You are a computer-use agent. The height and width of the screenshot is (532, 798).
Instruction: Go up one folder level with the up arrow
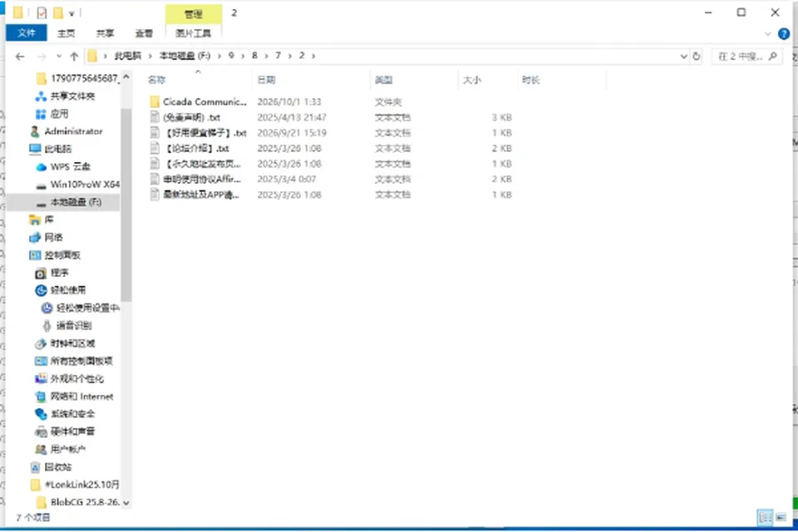pyautogui.click(x=74, y=56)
